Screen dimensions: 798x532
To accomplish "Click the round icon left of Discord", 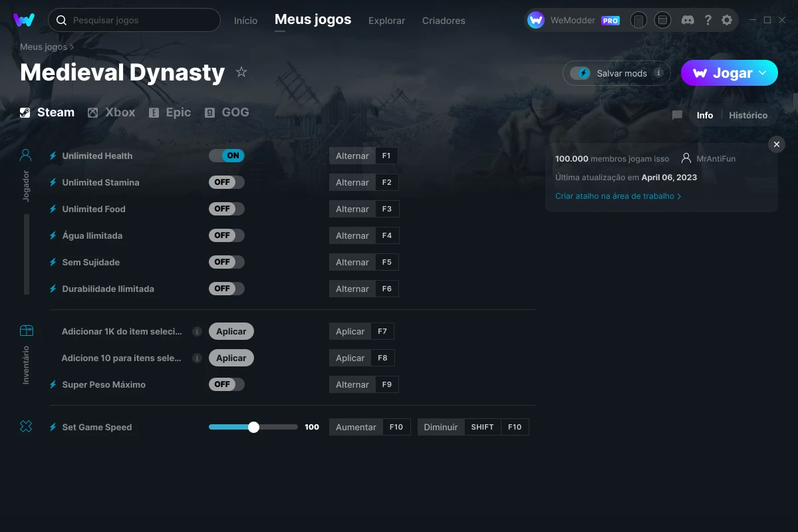I will [x=662, y=20].
